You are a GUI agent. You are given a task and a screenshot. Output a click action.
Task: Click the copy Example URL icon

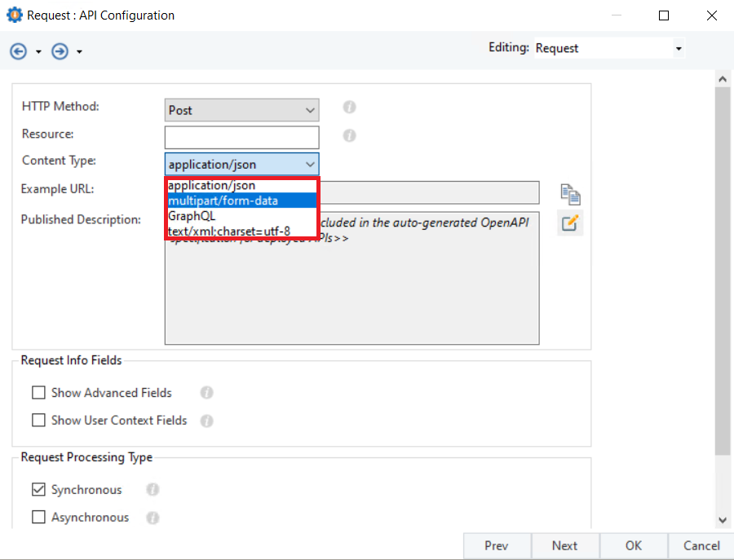coord(570,194)
